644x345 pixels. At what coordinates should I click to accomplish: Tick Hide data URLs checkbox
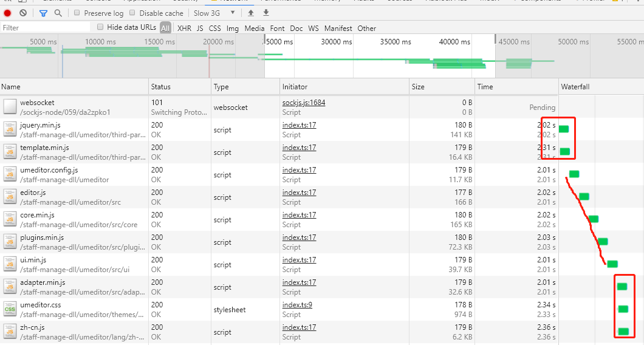[100, 27]
